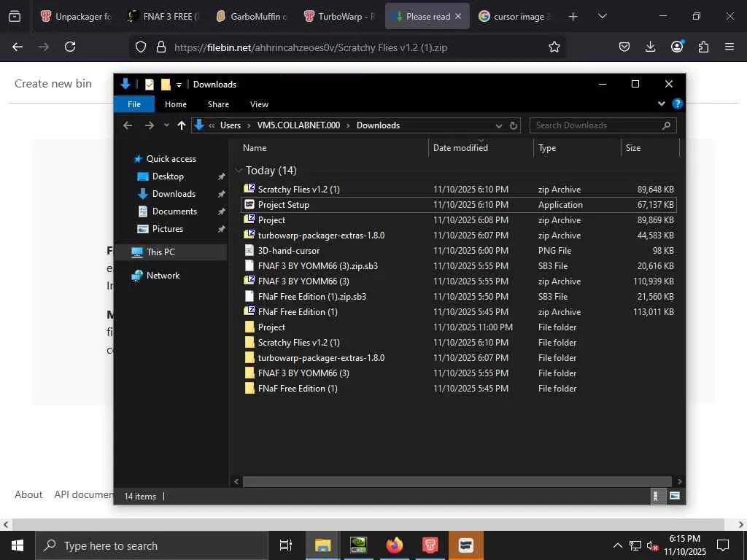Reload the Firefox page
The image size is (747, 560).
[70, 47]
